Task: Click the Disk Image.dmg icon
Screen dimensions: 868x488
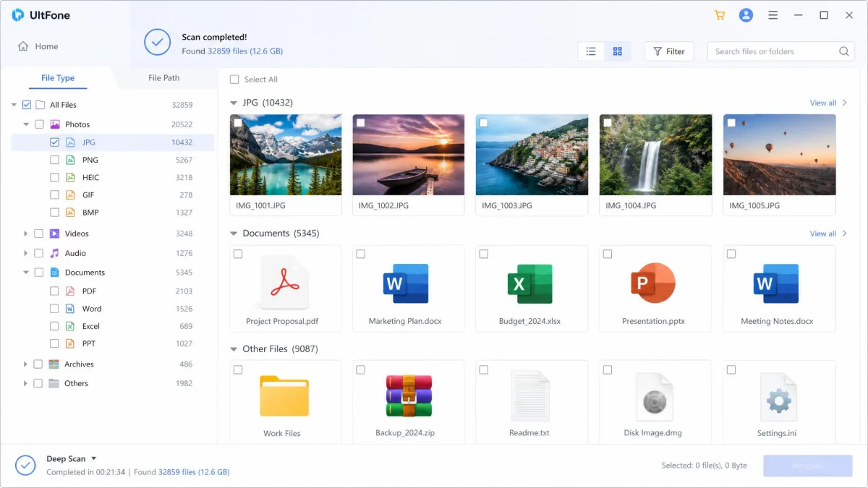Action: (654, 396)
